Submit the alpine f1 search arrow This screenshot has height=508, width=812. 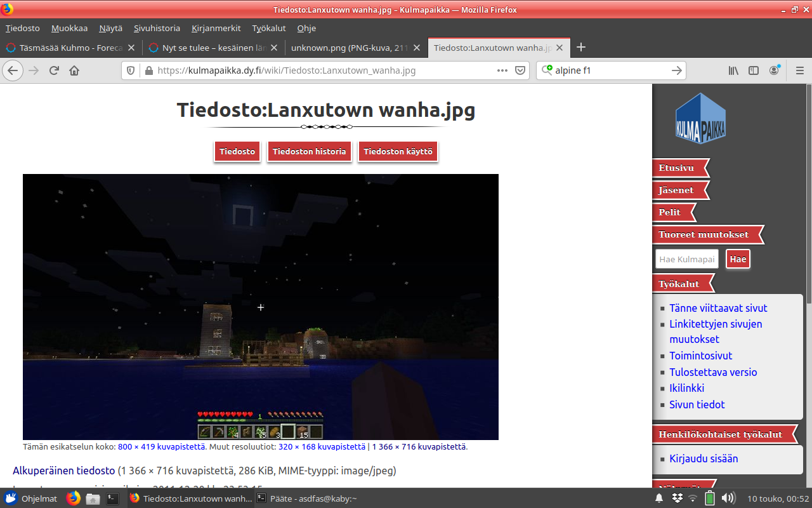click(677, 70)
